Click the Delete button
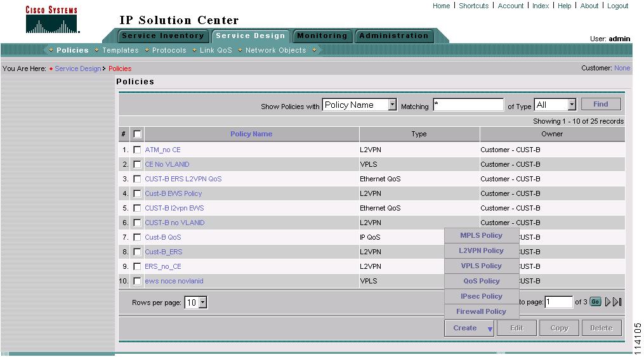This screenshot has width=644, height=357. (601, 328)
